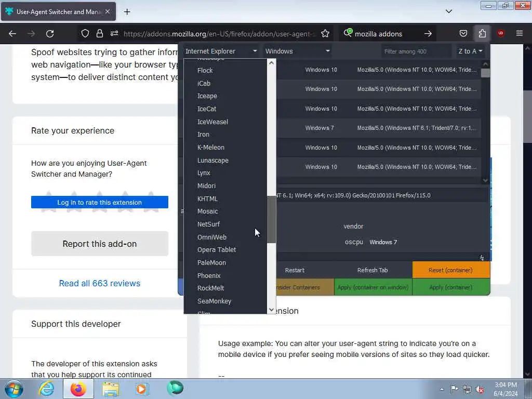Click the Restart button
This screenshot has width=532, height=399.
295,270
